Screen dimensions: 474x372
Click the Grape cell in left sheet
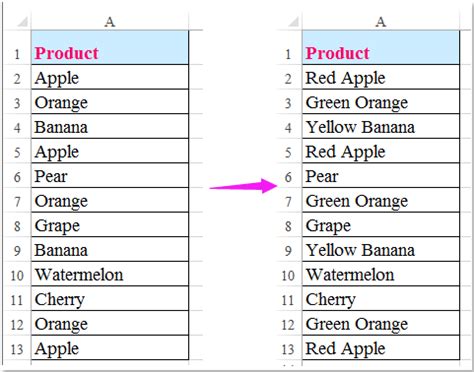(110, 225)
